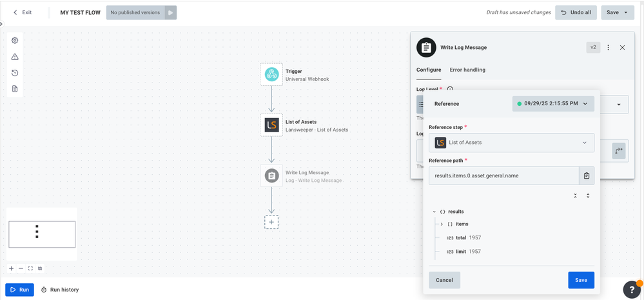This screenshot has height=300, width=644.
Task: Switch to the Error handling tab
Action: pyautogui.click(x=467, y=70)
